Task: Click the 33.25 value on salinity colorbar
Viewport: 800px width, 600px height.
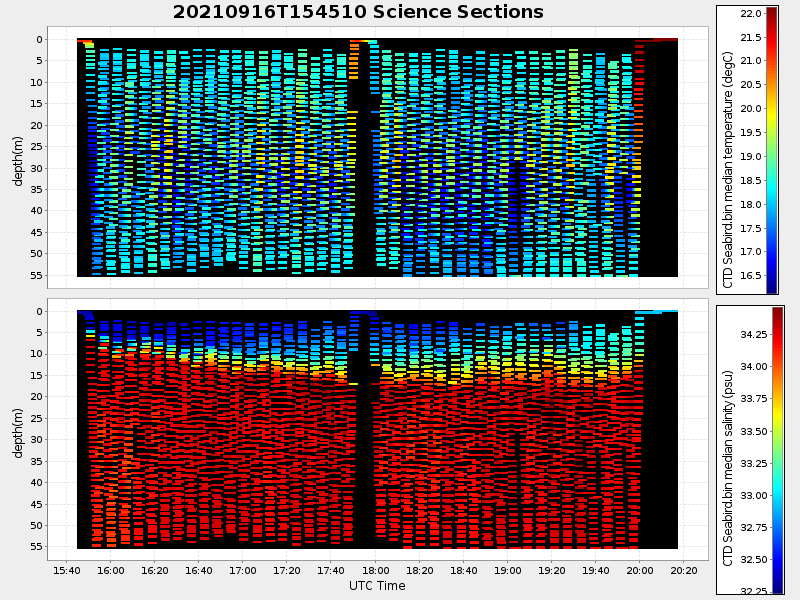Action: pos(754,463)
